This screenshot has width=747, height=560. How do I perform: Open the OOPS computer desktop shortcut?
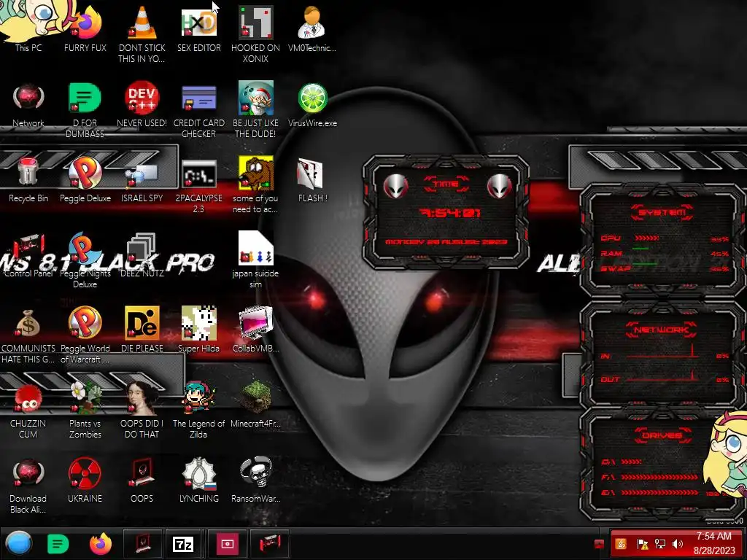coord(142,480)
